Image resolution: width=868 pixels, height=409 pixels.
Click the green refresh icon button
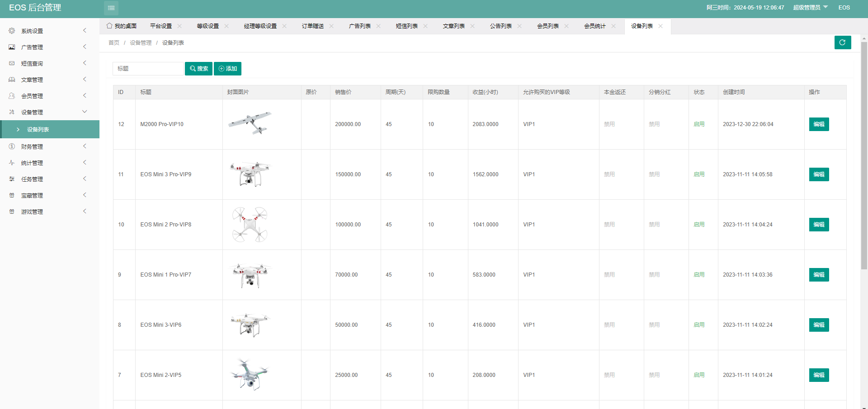click(842, 42)
